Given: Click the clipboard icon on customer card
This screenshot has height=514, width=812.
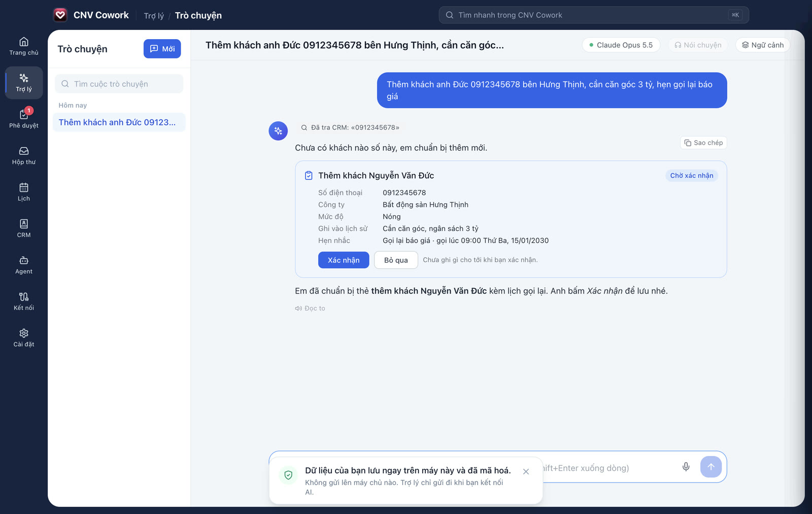Looking at the screenshot, I should click(309, 176).
